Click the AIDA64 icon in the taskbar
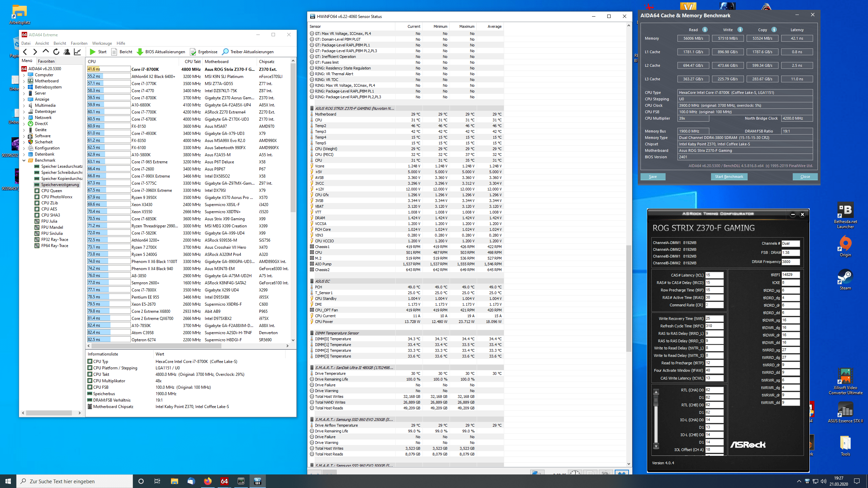Image resolution: width=868 pixels, height=488 pixels. [x=224, y=481]
